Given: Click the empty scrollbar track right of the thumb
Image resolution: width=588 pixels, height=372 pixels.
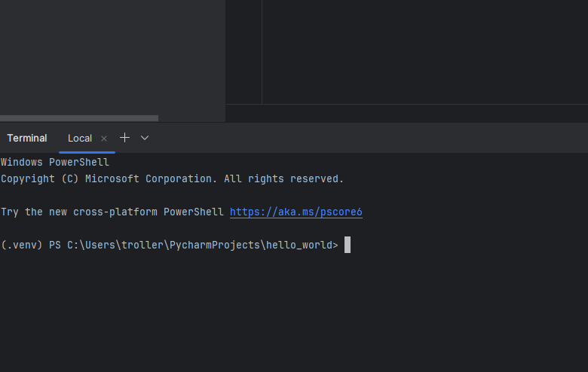Looking at the screenshot, I should click(x=191, y=118).
